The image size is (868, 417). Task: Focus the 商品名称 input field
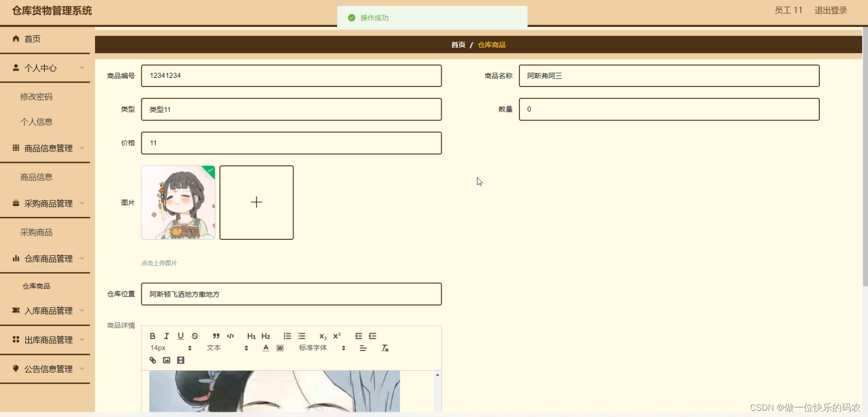[669, 76]
